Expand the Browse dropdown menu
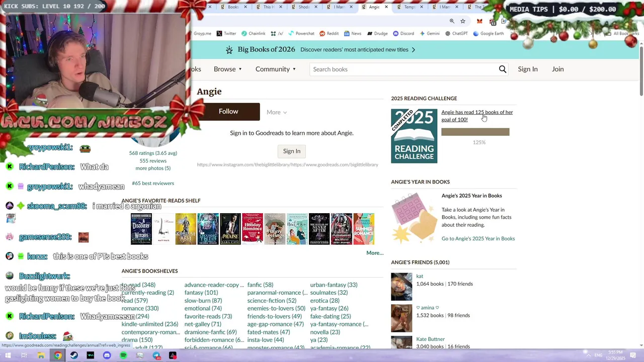The image size is (644, 362). 228,69
